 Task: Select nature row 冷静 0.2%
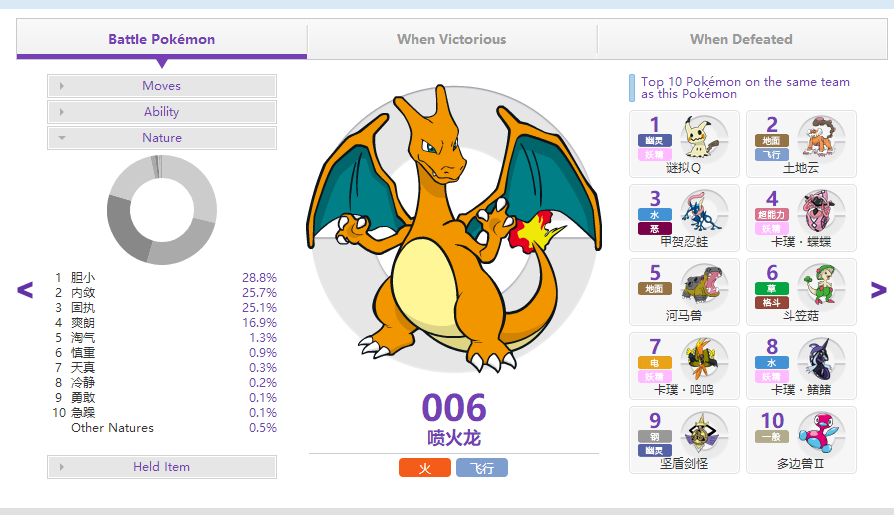(165, 383)
